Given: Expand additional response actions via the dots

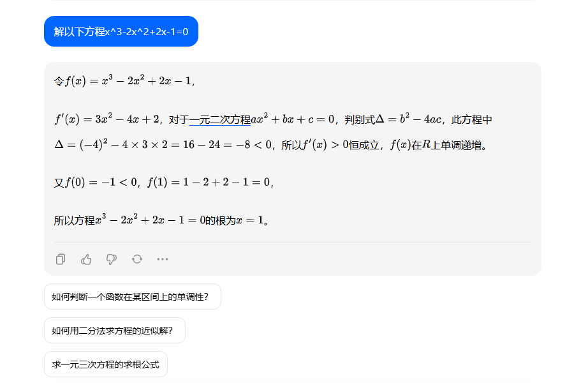Looking at the screenshot, I should click(162, 259).
